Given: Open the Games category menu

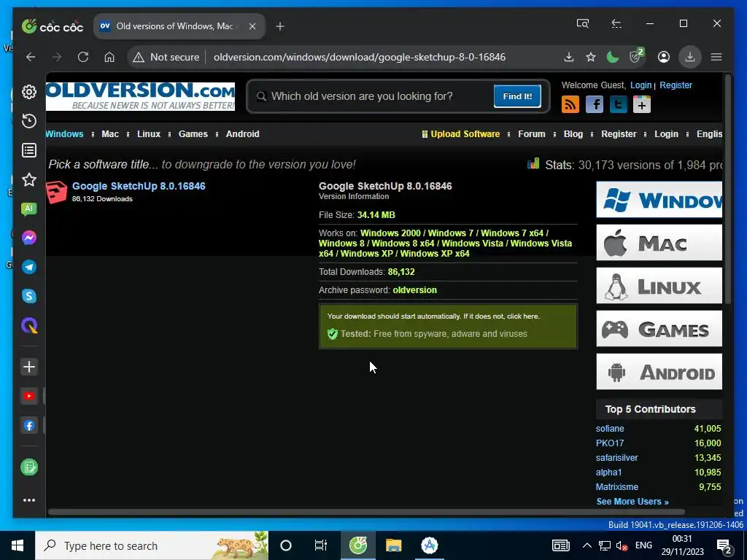Looking at the screenshot, I should (x=193, y=134).
